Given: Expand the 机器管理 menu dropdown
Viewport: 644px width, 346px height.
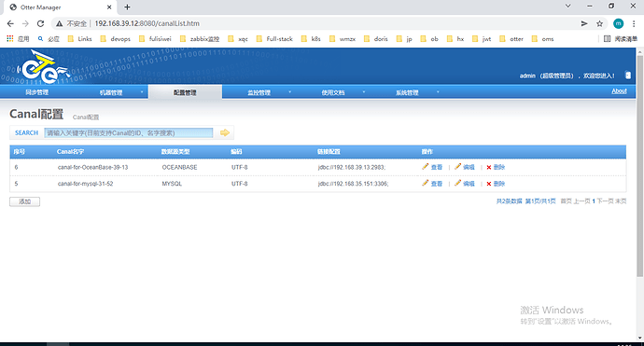Looking at the screenshot, I should (142, 92).
